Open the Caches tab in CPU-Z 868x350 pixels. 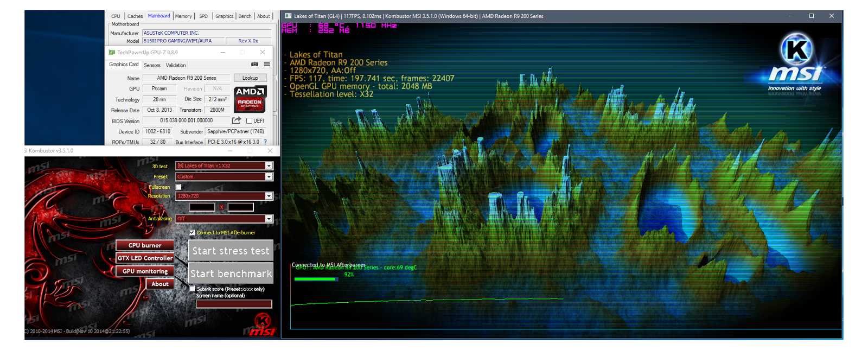[x=135, y=16]
